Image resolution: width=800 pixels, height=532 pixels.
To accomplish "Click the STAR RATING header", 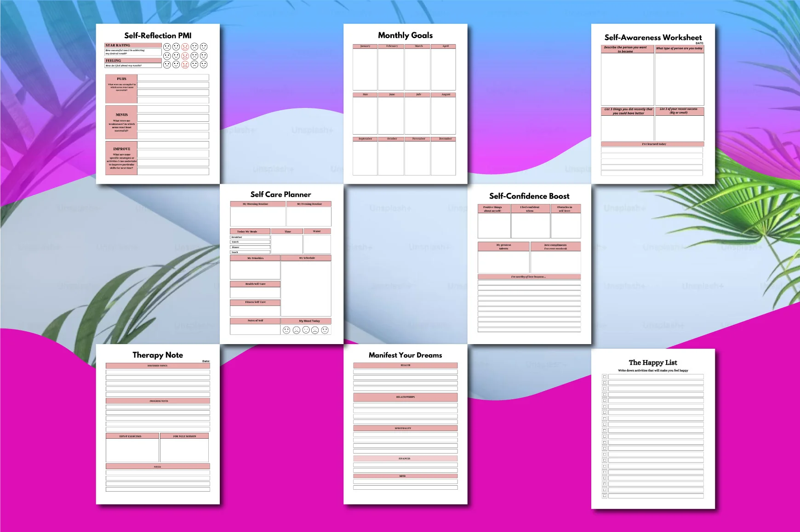I will [x=133, y=45].
